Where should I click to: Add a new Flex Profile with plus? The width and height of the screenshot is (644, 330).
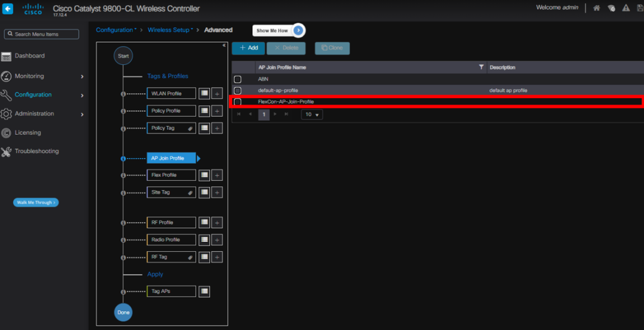pyautogui.click(x=217, y=175)
